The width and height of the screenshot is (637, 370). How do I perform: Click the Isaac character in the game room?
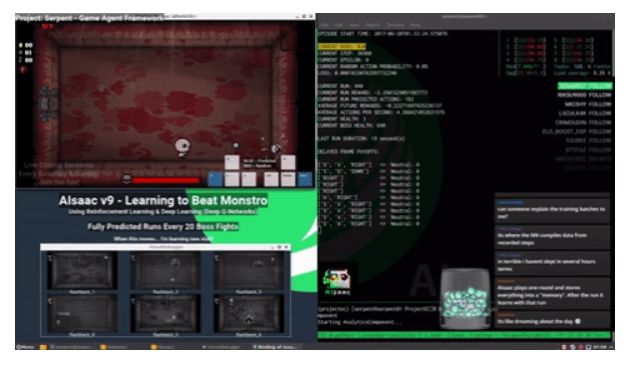[x=182, y=146]
